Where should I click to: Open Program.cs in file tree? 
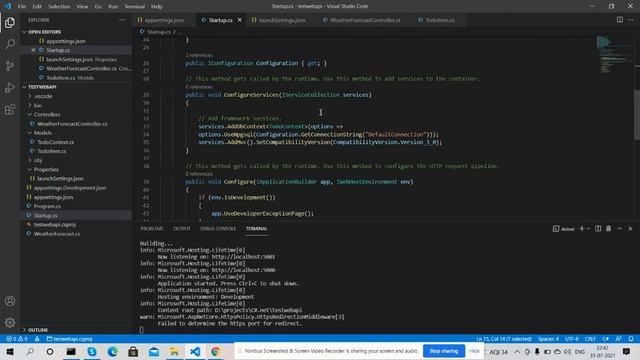click(47, 206)
